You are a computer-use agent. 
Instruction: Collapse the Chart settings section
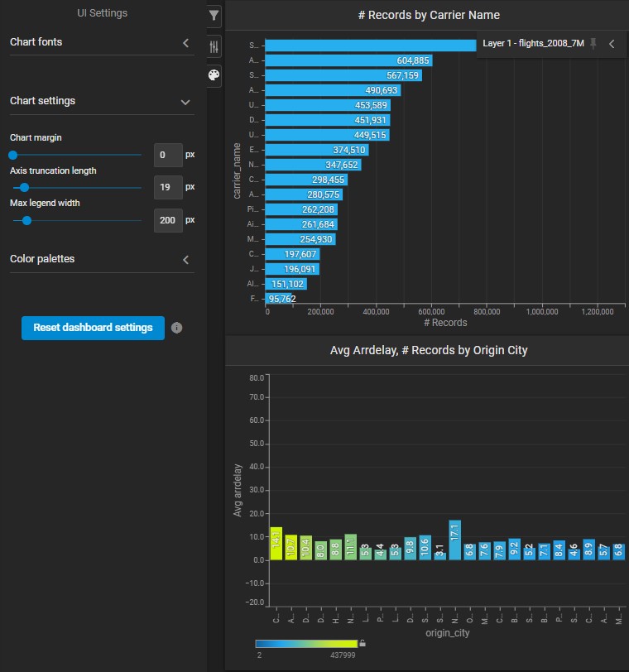[185, 101]
